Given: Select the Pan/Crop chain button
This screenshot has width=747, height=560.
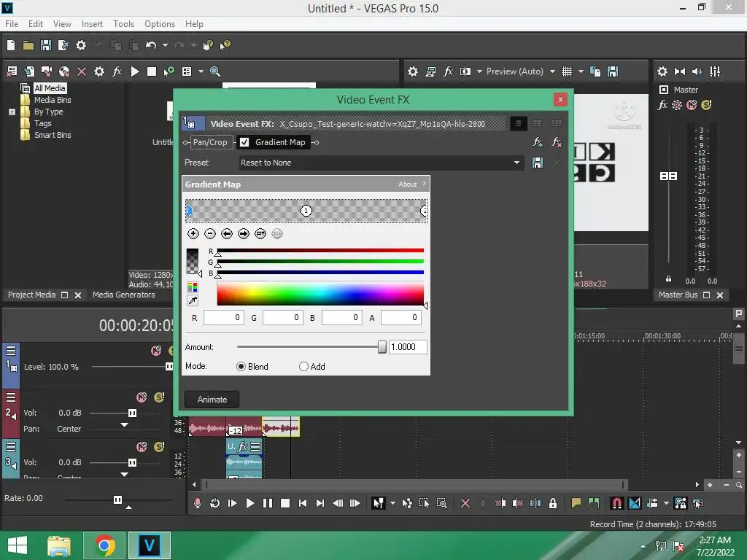Looking at the screenshot, I should point(210,142).
